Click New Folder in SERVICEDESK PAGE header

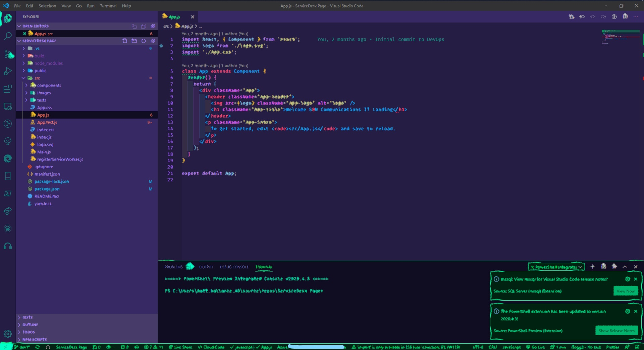click(x=134, y=41)
